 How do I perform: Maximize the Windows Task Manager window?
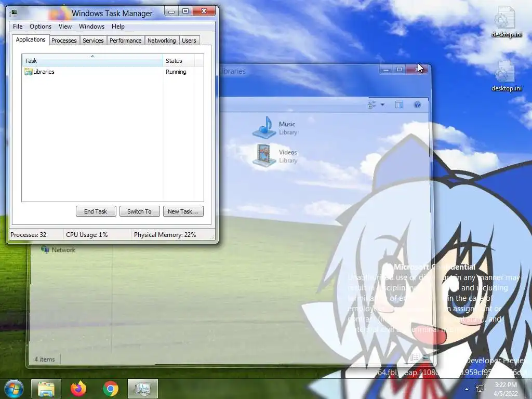[x=185, y=11]
